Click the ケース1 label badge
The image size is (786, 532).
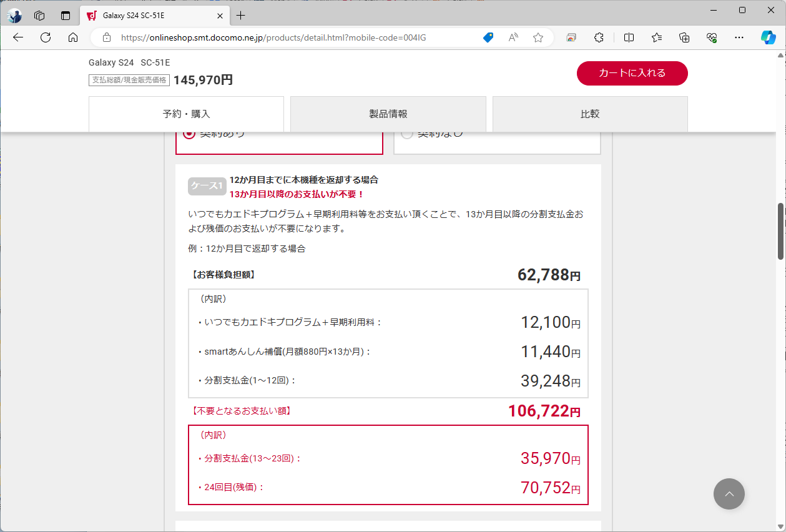pyautogui.click(x=207, y=186)
